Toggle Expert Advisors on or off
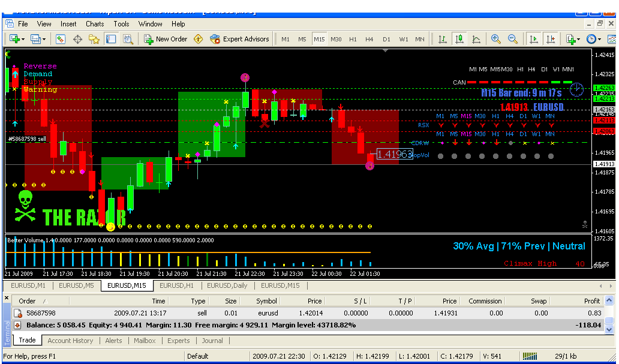Image resolution: width=619 pixels, height=364 pixels. (x=239, y=39)
